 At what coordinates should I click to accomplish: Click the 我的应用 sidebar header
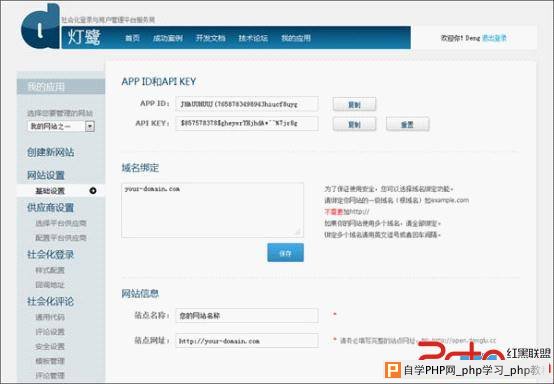(x=61, y=87)
